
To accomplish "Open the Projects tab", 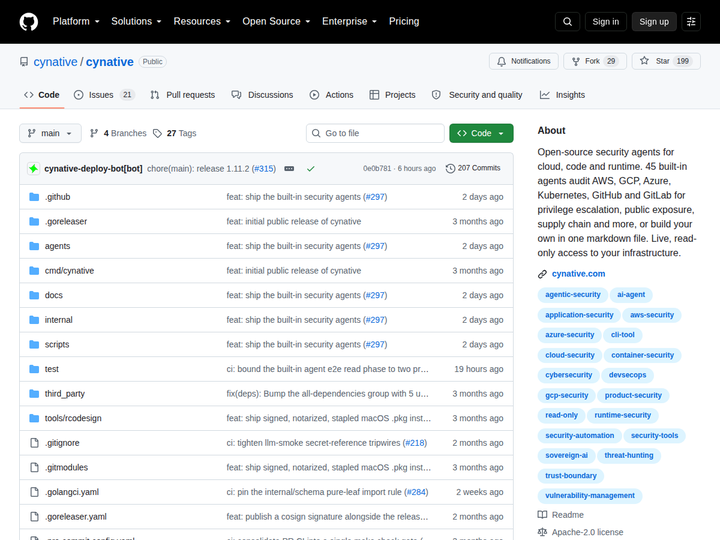I will [393, 95].
